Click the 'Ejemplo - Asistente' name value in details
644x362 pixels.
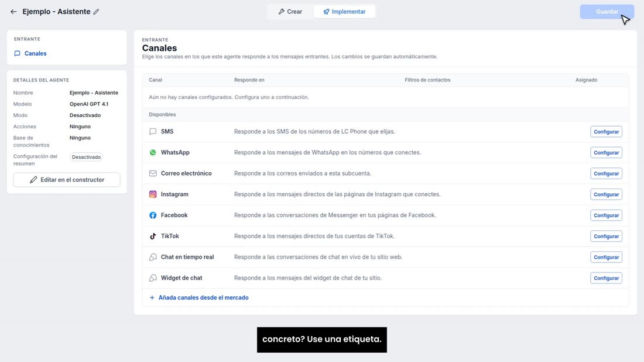(94, 93)
